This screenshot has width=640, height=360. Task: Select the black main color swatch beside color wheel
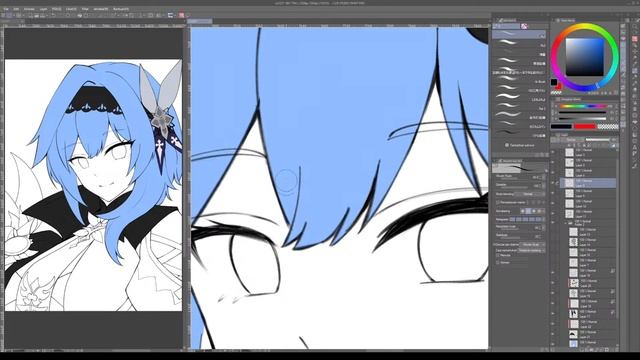[554, 82]
